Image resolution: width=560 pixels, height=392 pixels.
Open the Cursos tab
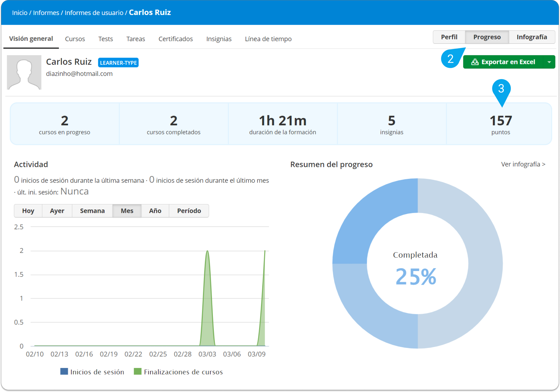pyautogui.click(x=75, y=39)
